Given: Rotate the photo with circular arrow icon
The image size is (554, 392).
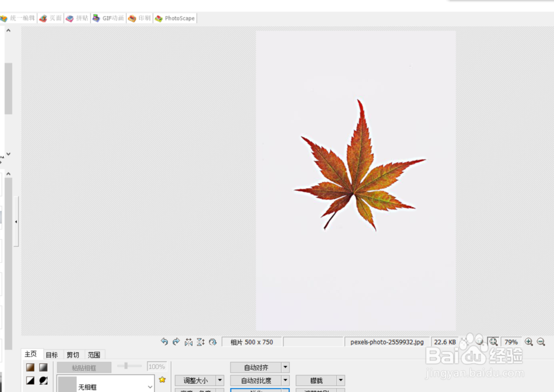Looking at the screenshot, I should tap(212, 342).
